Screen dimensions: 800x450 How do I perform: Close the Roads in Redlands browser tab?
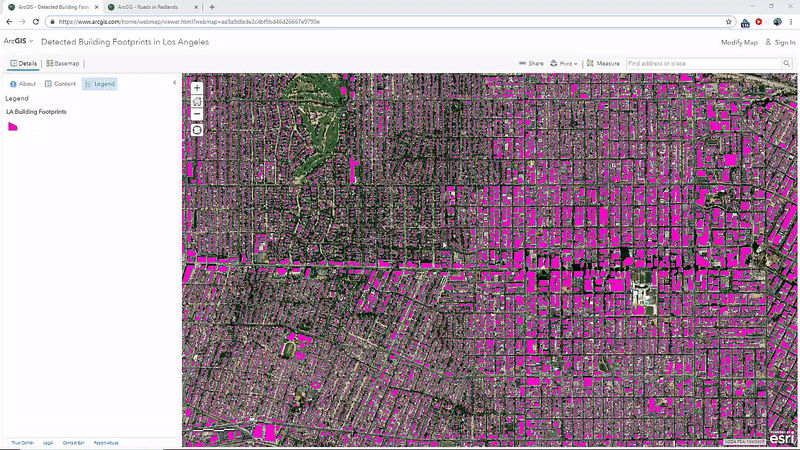(x=196, y=7)
